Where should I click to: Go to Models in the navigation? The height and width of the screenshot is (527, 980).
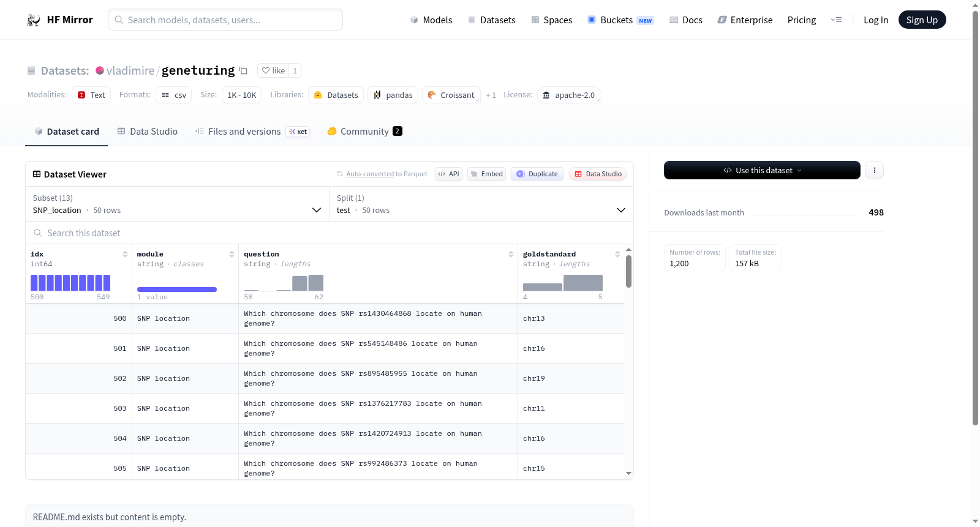pyautogui.click(x=431, y=20)
